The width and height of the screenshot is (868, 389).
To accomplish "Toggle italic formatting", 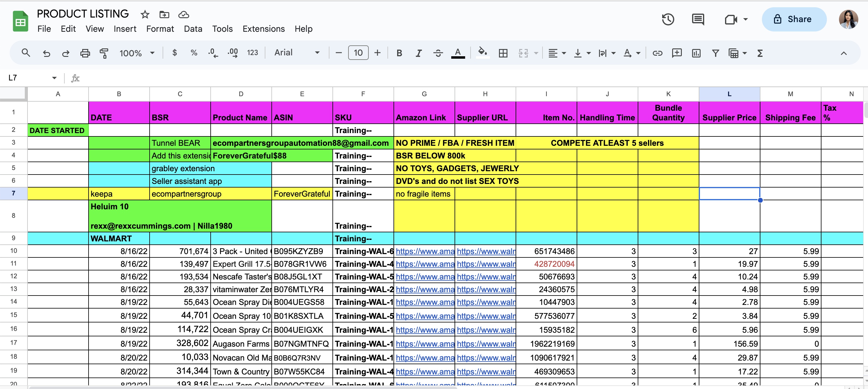I will click(418, 53).
